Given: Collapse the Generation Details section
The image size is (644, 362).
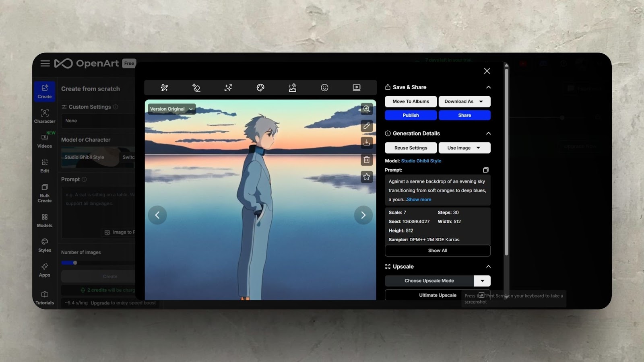Looking at the screenshot, I should [x=488, y=134].
